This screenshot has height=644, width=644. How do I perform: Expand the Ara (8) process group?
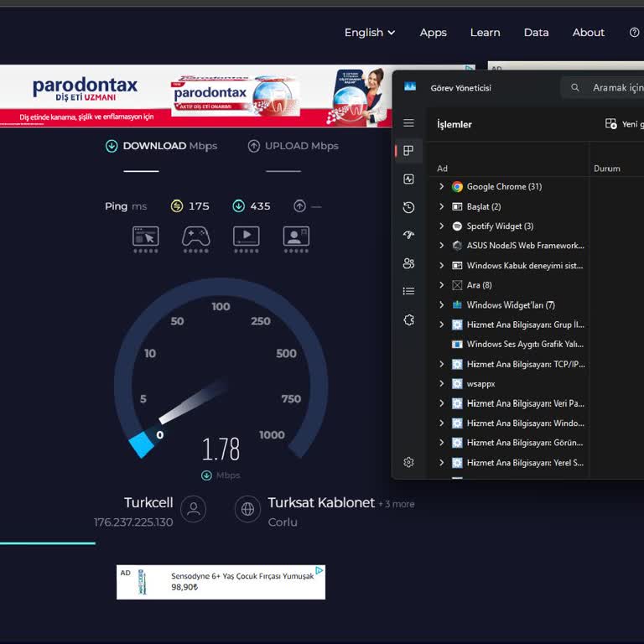click(x=442, y=284)
